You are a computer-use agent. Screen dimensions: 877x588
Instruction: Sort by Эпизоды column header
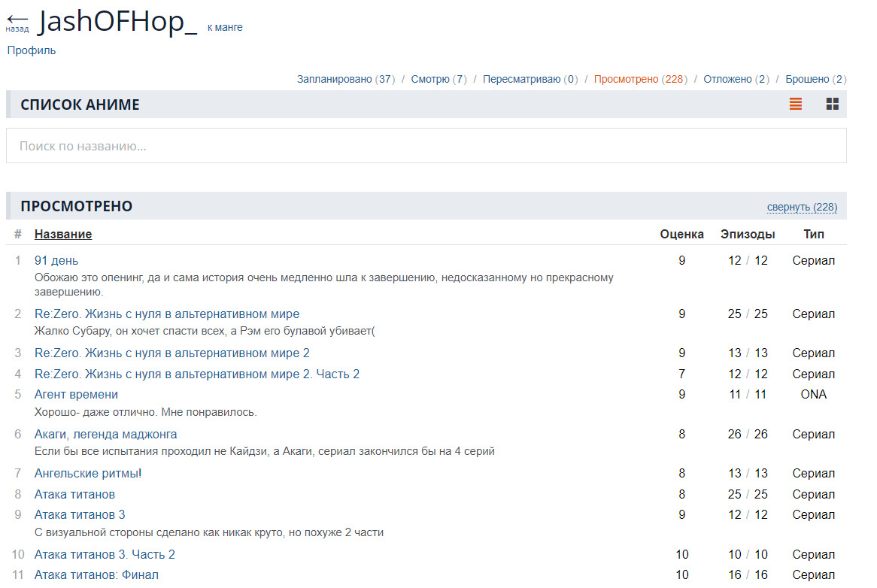click(x=747, y=234)
